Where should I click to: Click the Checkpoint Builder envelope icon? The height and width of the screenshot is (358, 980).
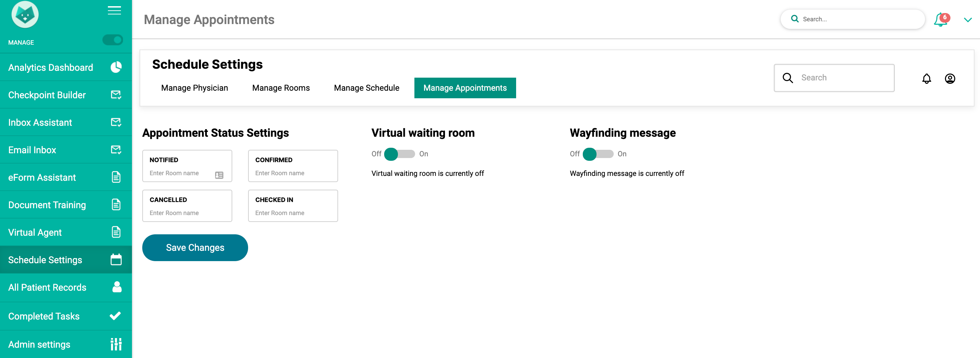116,95
